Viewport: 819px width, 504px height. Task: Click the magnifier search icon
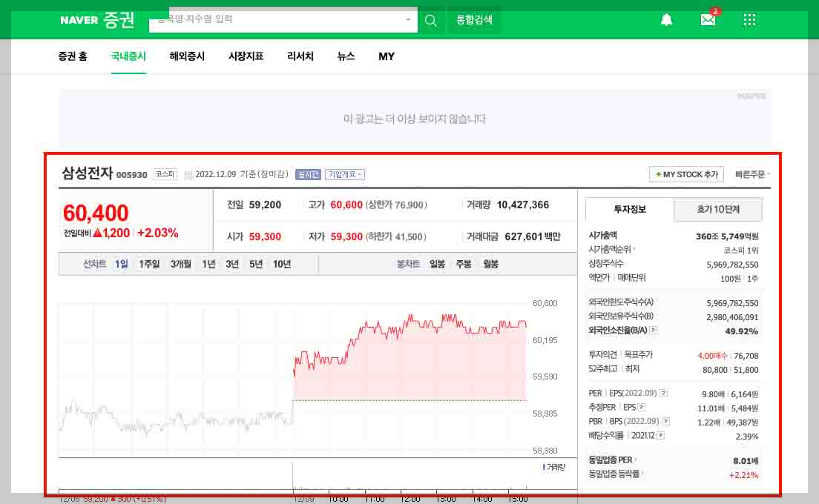pyautogui.click(x=431, y=20)
